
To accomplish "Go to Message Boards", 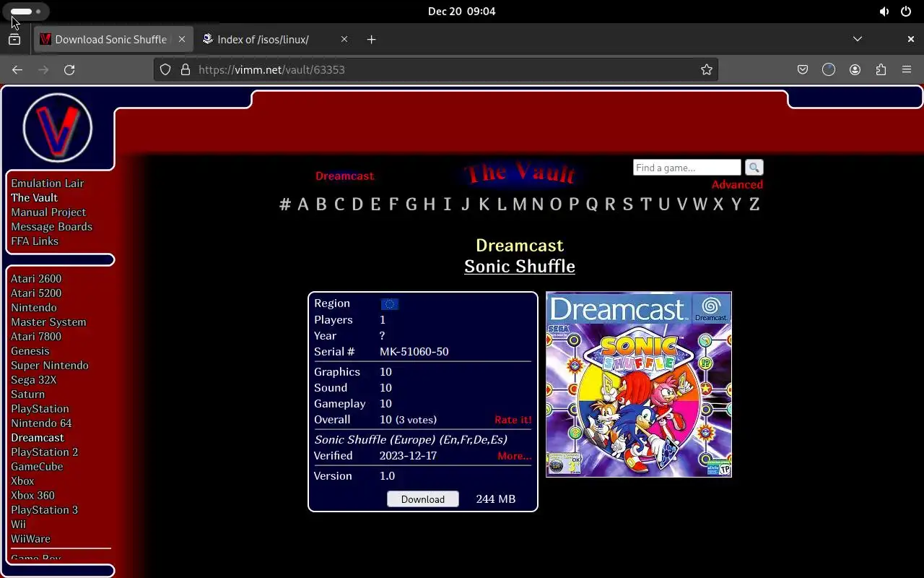I will coord(51,227).
